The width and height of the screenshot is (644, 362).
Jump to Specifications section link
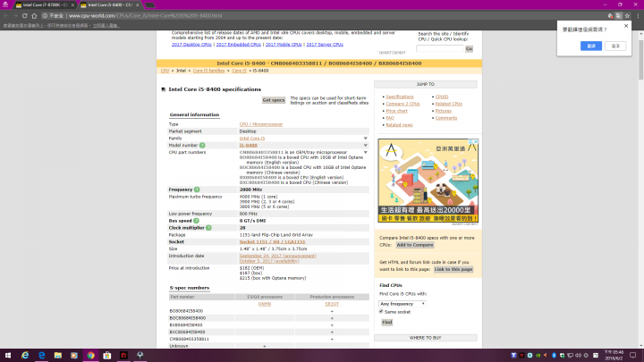click(400, 97)
